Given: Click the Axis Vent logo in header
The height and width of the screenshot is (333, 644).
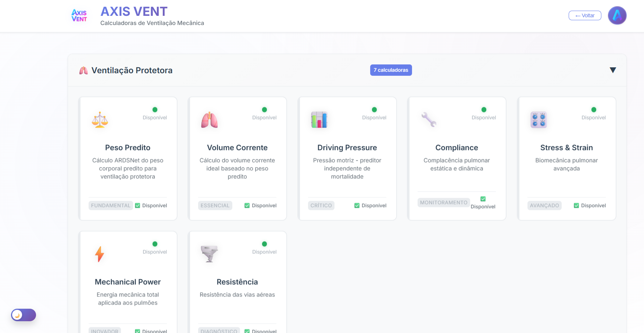Looking at the screenshot, I should [x=79, y=16].
